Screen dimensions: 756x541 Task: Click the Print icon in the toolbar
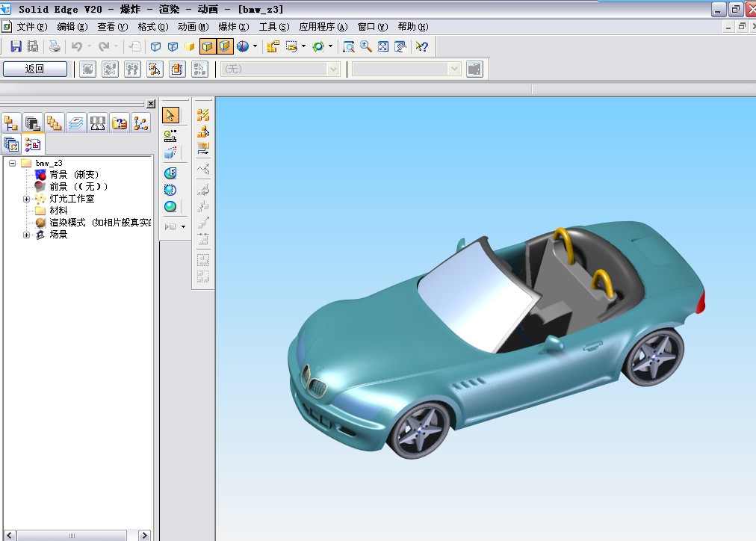click(54, 46)
